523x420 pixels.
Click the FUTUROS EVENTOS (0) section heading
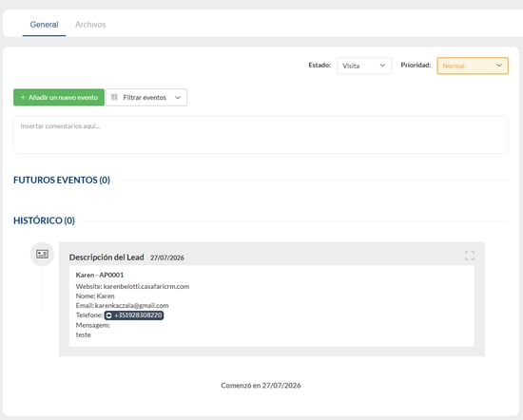tap(62, 180)
